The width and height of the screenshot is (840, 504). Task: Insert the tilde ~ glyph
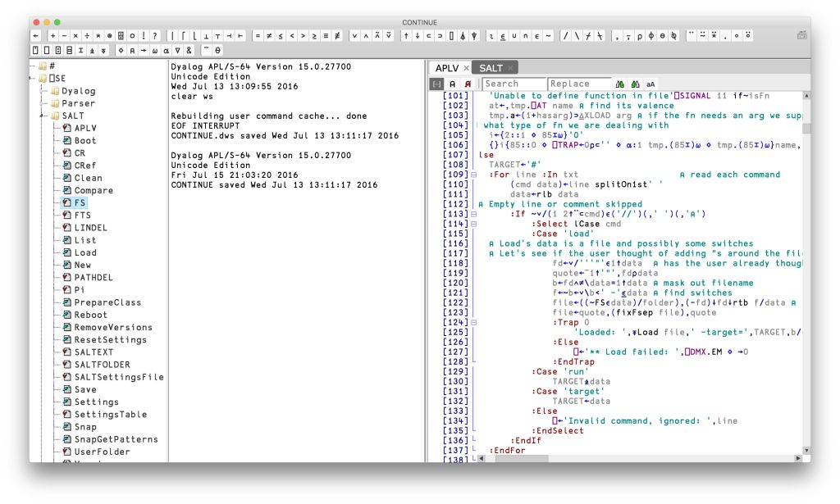point(548,36)
